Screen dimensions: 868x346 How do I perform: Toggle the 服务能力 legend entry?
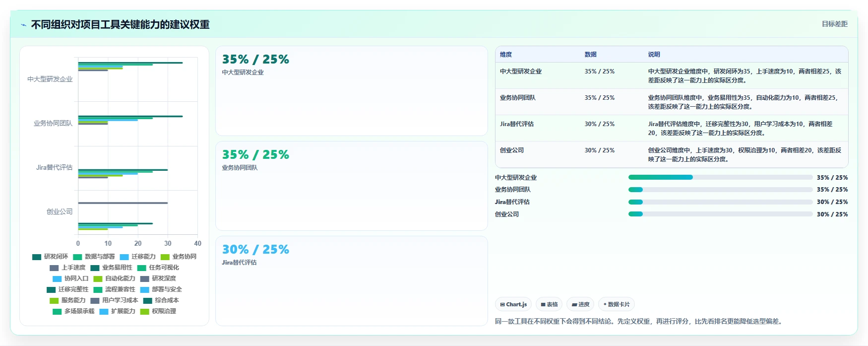[67, 300]
